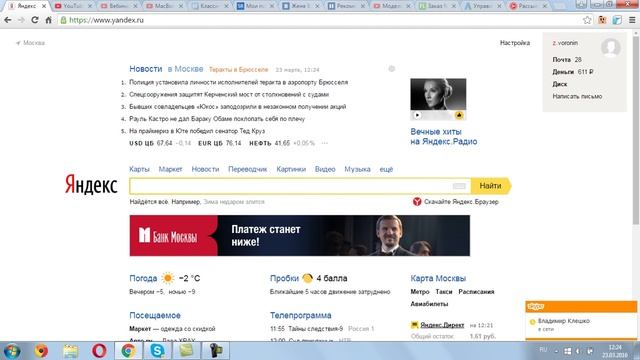Open Skype notification for Владимир Клешко
Viewport: 640px width, 360px height.
tap(581, 324)
